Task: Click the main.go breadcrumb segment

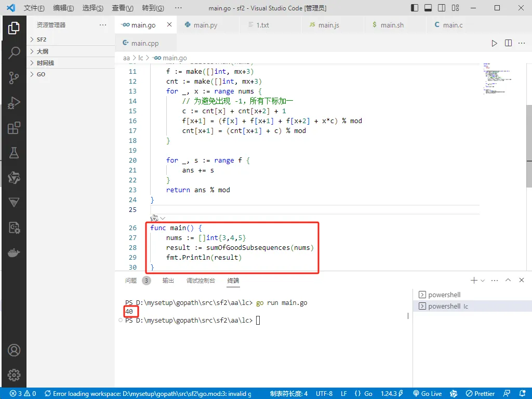Action: pos(170,58)
